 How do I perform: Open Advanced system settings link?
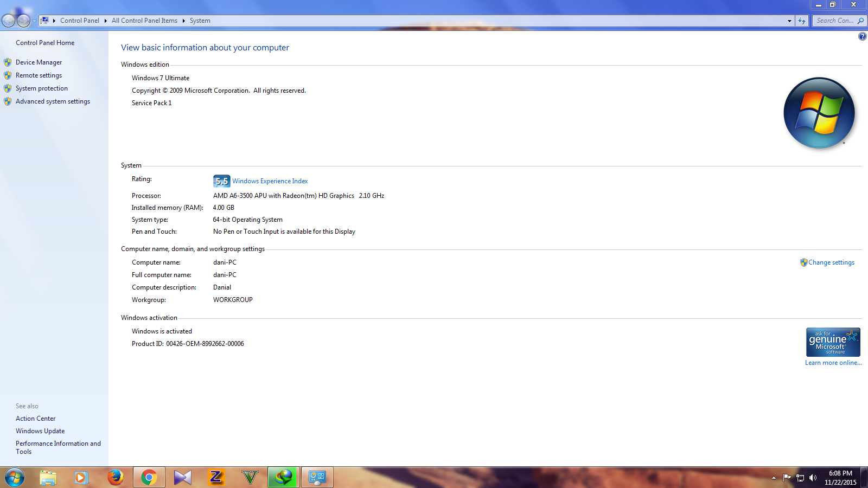pyautogui.click(x=53, y=101)
